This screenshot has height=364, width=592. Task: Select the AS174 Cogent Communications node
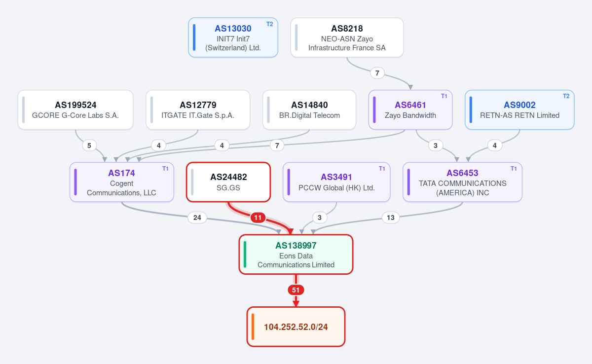tap(121, 182)
